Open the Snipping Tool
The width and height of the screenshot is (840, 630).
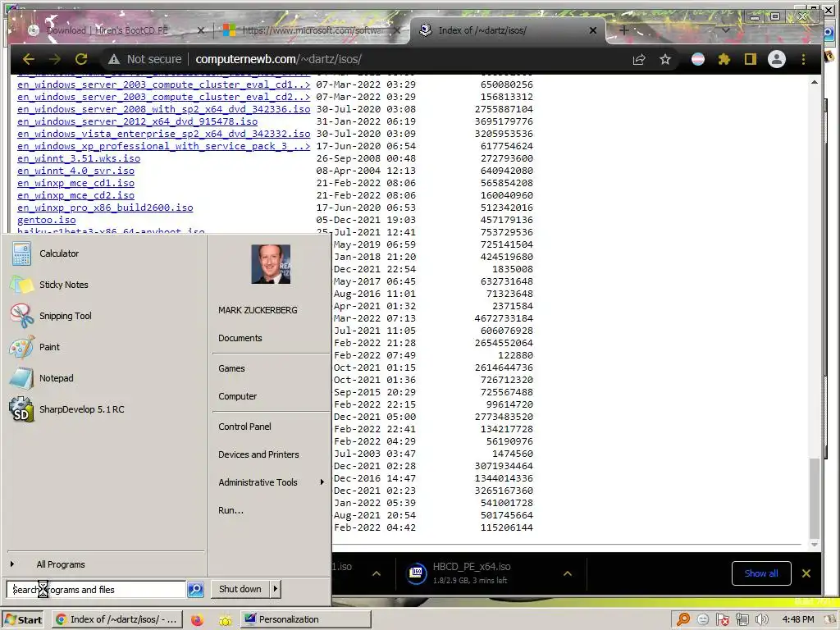pyautogui.click(x=65, y=316)
